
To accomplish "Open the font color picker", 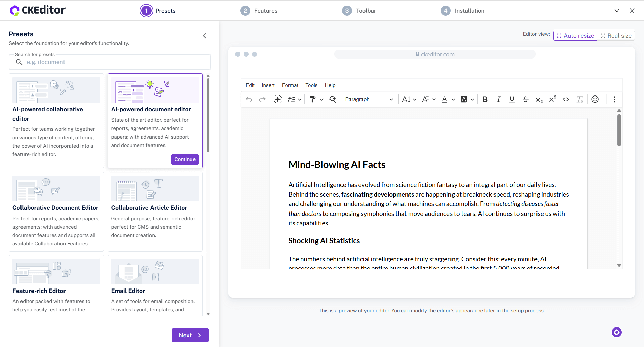I will click(448, 99).
